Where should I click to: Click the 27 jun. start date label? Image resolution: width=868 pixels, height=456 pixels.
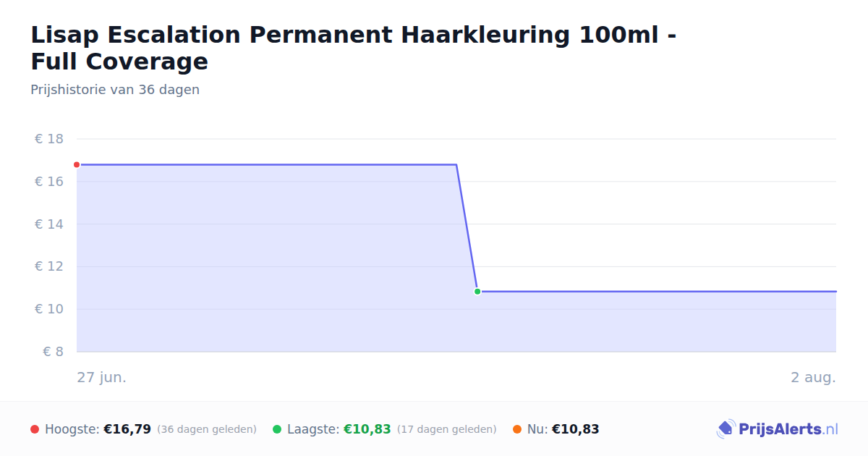102,378
